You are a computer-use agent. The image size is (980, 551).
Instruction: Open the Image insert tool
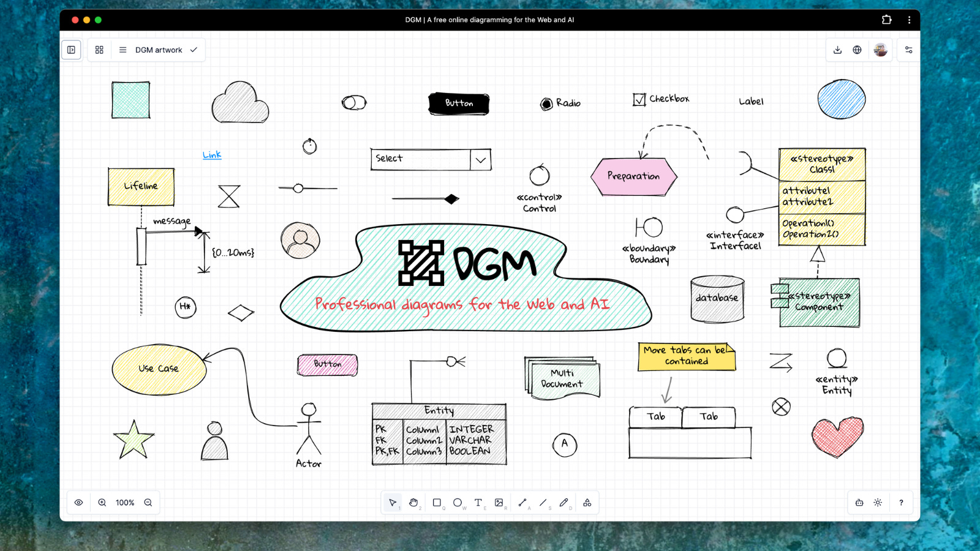pos(500,502)
